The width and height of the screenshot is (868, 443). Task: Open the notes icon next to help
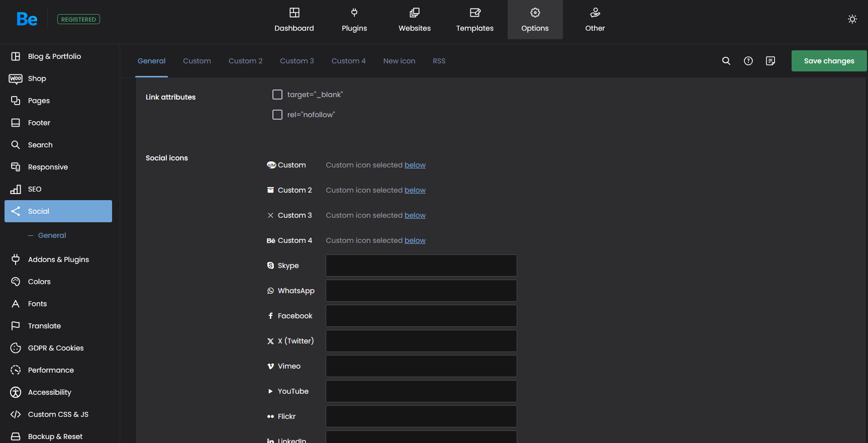tap(770, 61)
